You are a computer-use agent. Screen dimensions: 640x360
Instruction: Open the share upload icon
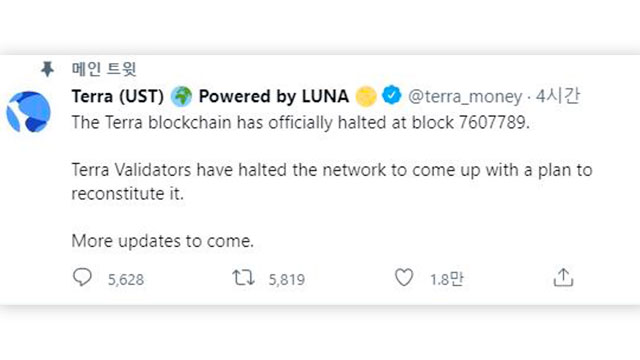tap(563, 278)
